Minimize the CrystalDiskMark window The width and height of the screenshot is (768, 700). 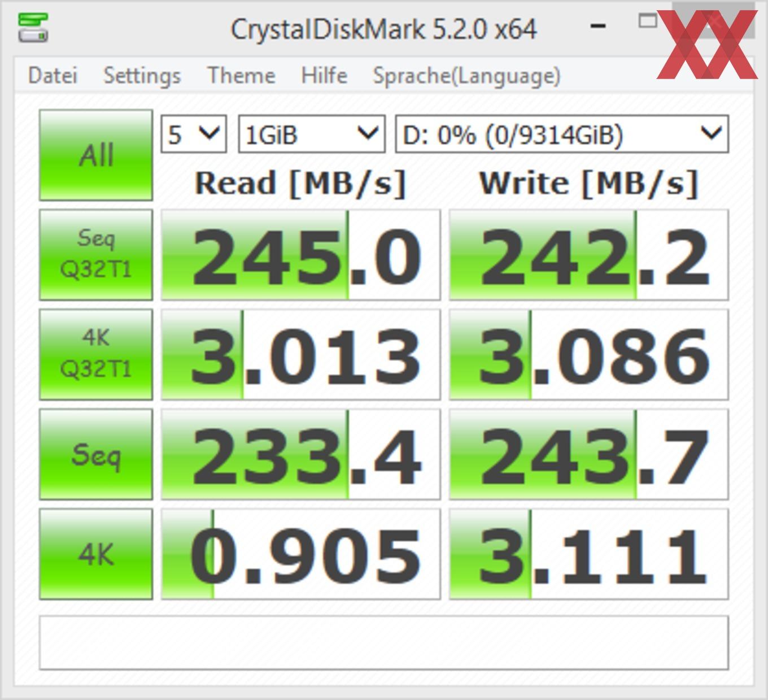[x=598, y=26]
